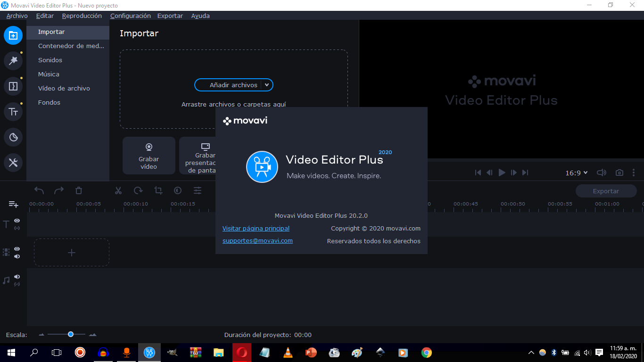Open the Exportar menu
644x362 pixels.
pyautogui.click(x=170, y=16)
